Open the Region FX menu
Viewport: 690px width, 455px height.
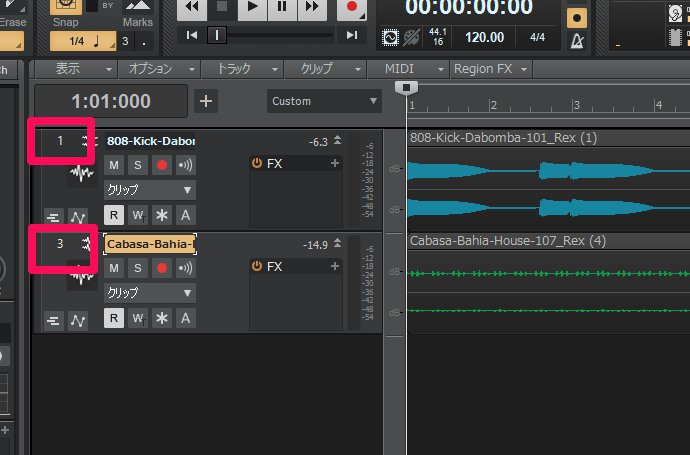[x=490, y=69]
